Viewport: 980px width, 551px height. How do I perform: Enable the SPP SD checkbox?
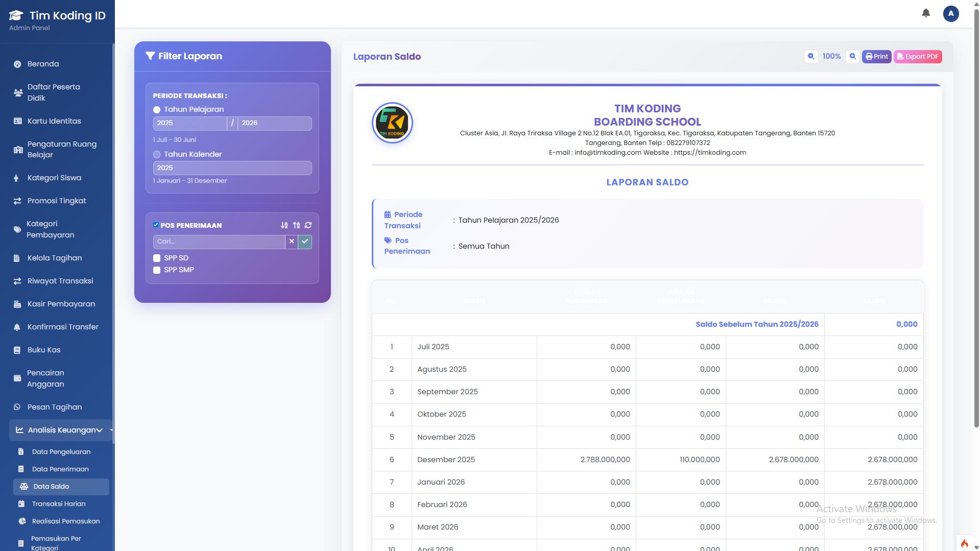(156, 258)
